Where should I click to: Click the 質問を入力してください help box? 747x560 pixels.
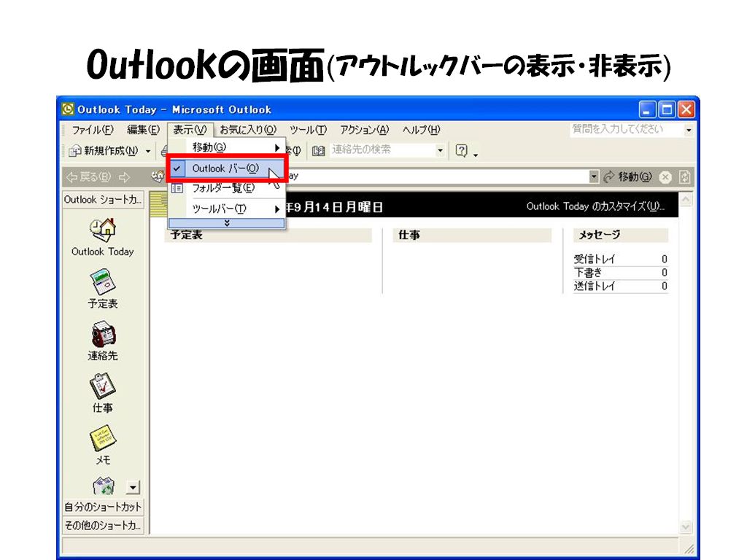626,130
